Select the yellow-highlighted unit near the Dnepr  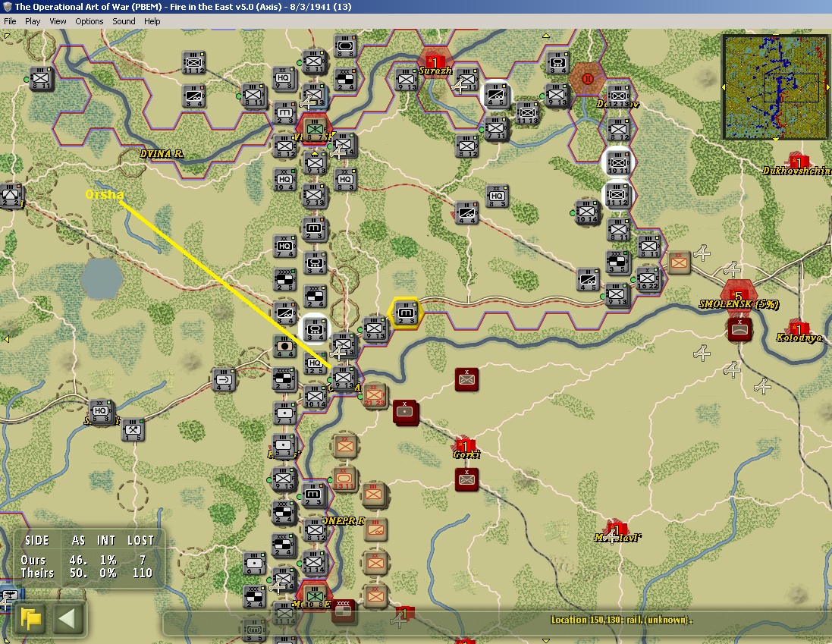(406, 313)
